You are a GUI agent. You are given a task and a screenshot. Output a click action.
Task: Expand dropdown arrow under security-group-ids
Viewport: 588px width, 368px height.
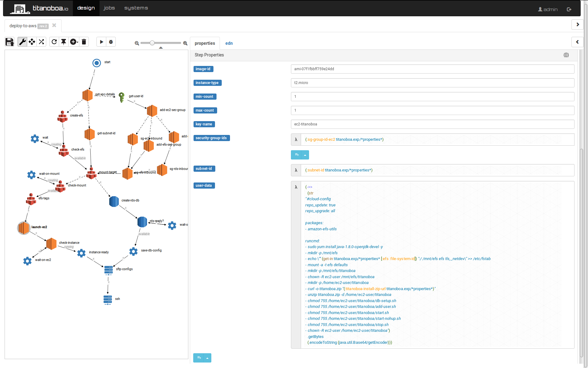[305, 155]
